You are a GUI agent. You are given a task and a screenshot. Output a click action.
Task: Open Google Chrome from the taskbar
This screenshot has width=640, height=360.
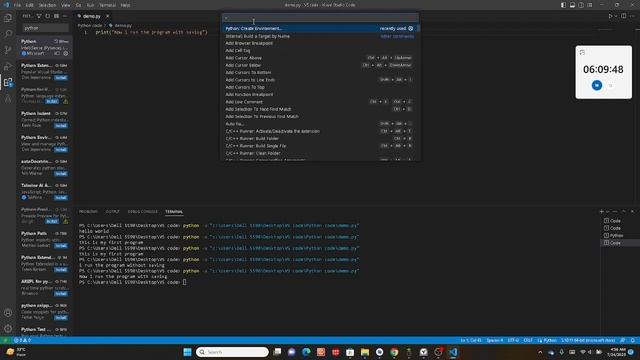[x=394, y=352]
